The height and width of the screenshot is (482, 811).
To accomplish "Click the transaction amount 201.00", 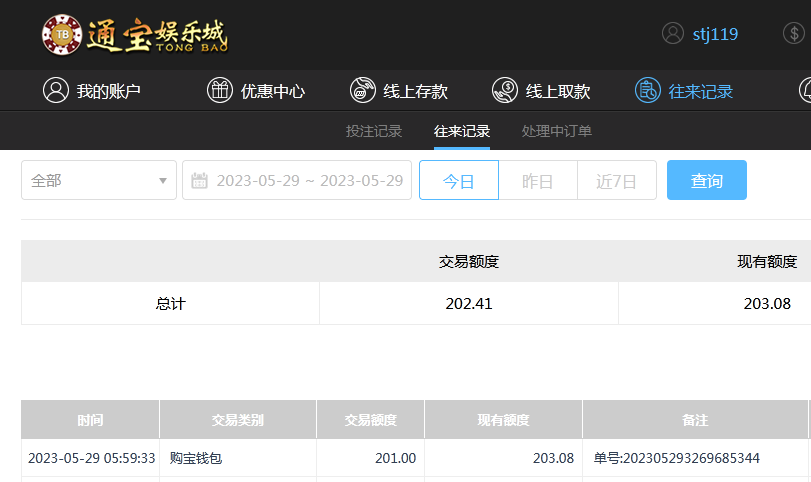I will click(396, 458).
